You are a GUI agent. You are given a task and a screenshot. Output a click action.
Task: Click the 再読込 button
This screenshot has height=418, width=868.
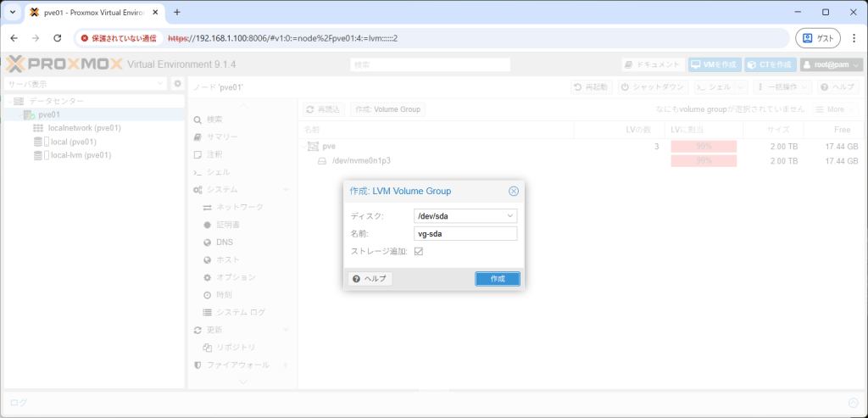(x=324, y=109)
